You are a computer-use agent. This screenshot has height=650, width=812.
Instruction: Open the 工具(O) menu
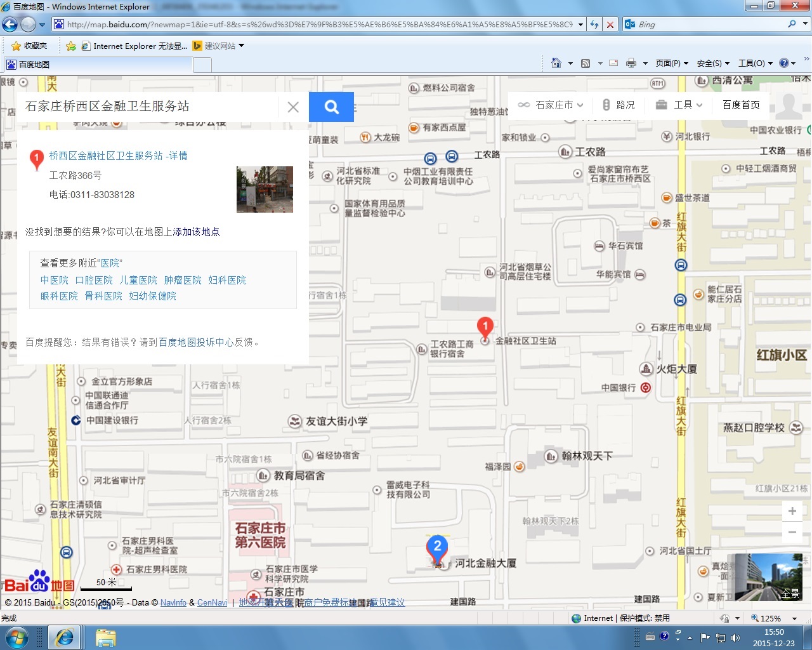pyautogui.click(x=755, y=63)
